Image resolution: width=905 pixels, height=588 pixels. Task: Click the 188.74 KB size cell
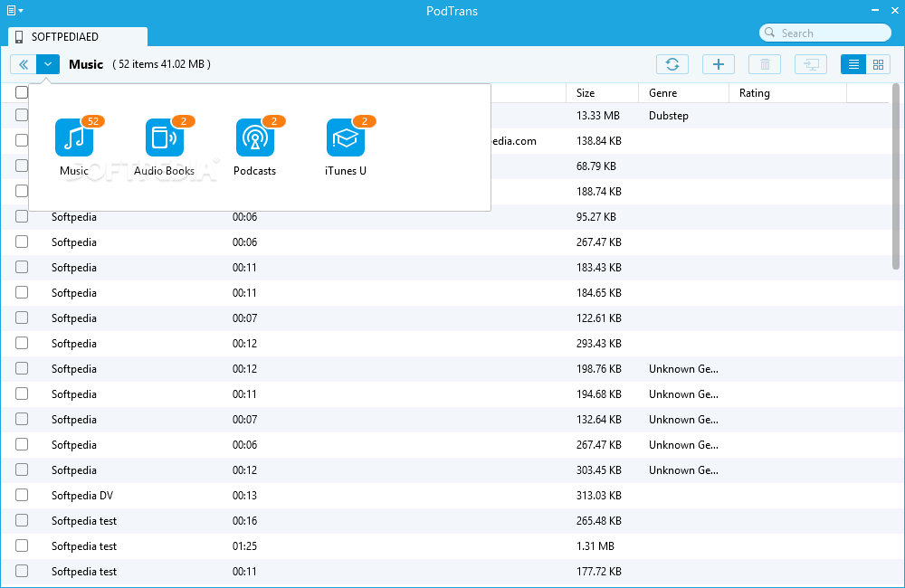pos(598,192)
